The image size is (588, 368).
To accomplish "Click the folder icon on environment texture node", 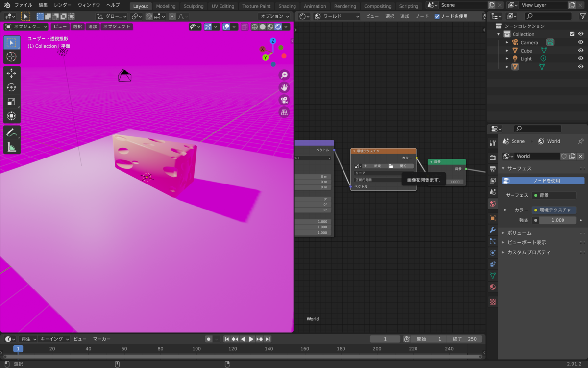I will click(391, 166).
